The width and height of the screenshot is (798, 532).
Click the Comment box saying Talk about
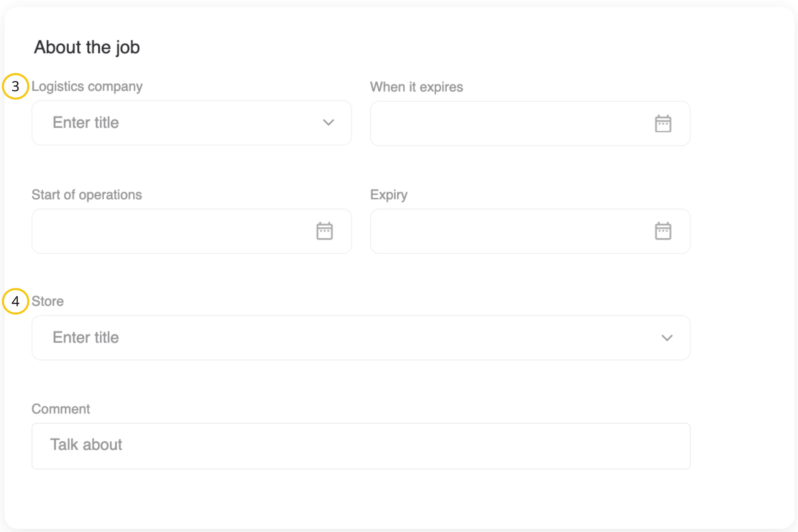(x=360, y=445)
